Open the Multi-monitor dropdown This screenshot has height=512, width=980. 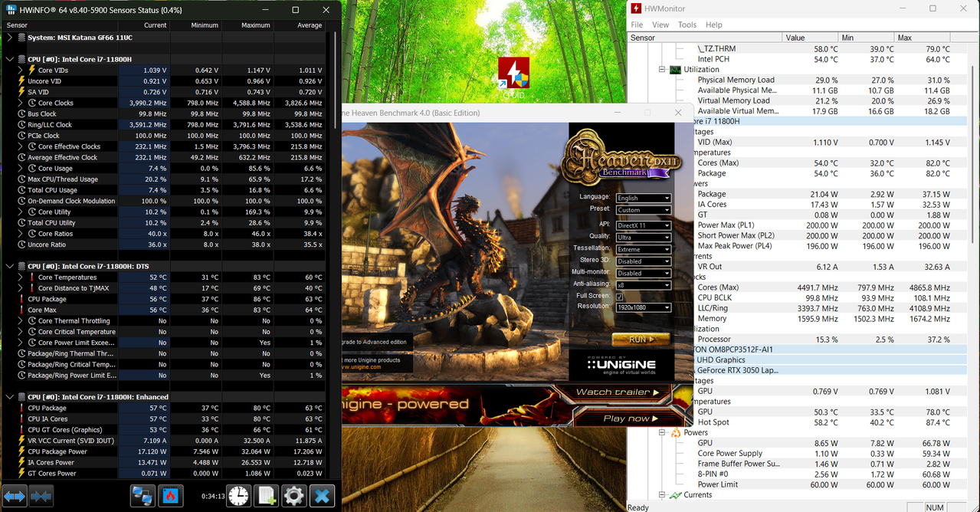[x=643, y=273]
